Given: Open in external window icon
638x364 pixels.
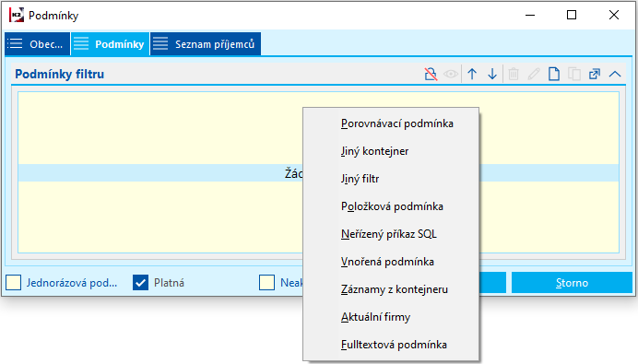Looking at the screenshot, I should coord(595,74).
